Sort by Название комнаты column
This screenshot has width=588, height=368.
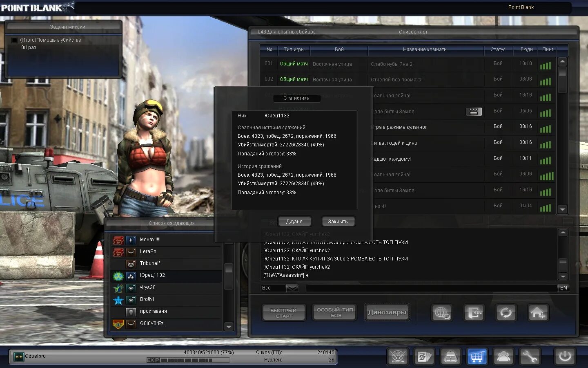pyautogui.click(x=425, y=49)
